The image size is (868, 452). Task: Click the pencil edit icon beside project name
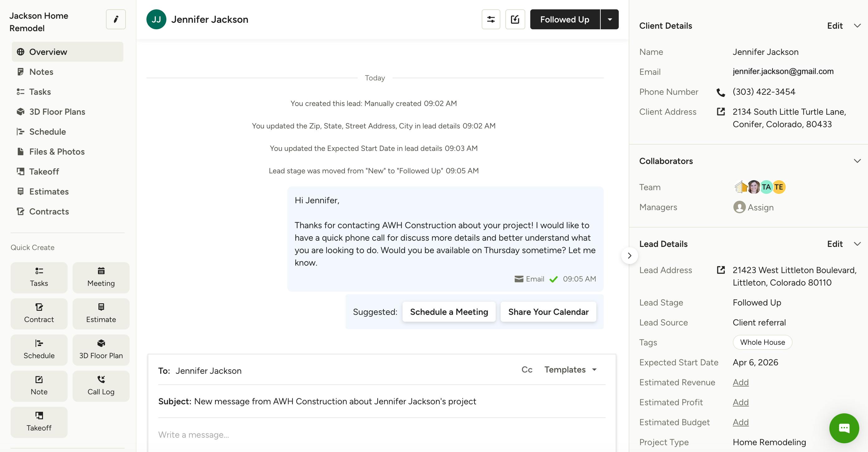click(x=116, y=19)
